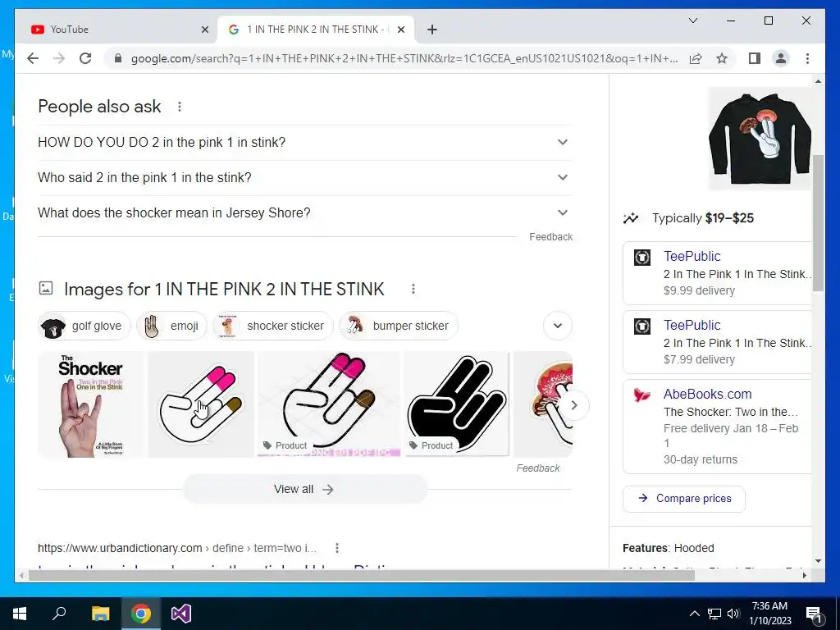This screenshot has width=840, height=630.
Task: Expand more image filter chips
Action: [x=557, y=326]
